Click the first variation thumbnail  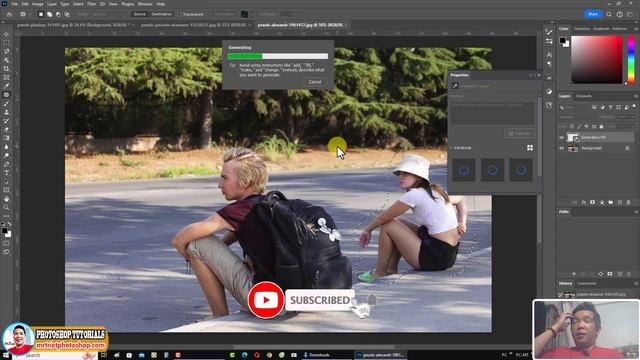pos(464,170)
